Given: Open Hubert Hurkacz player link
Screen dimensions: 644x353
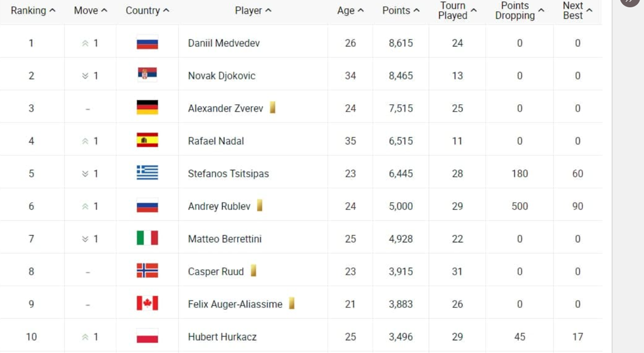Looking at the screenshot, I should (x=222, y=337).
